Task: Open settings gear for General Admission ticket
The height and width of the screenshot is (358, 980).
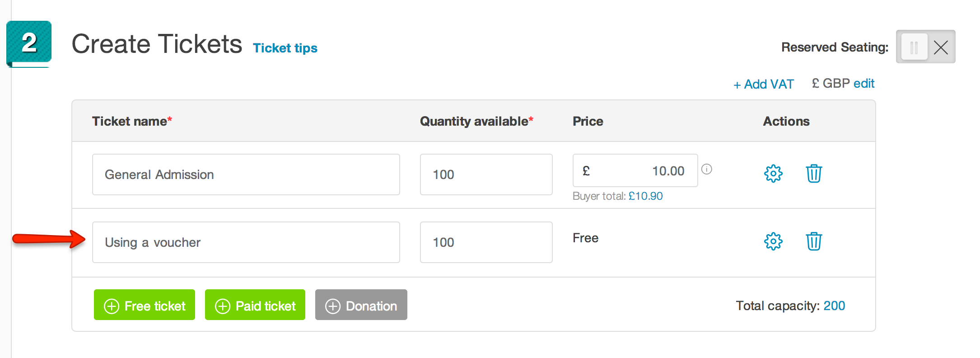Action: pyautogui.click(x=773, y=174)
